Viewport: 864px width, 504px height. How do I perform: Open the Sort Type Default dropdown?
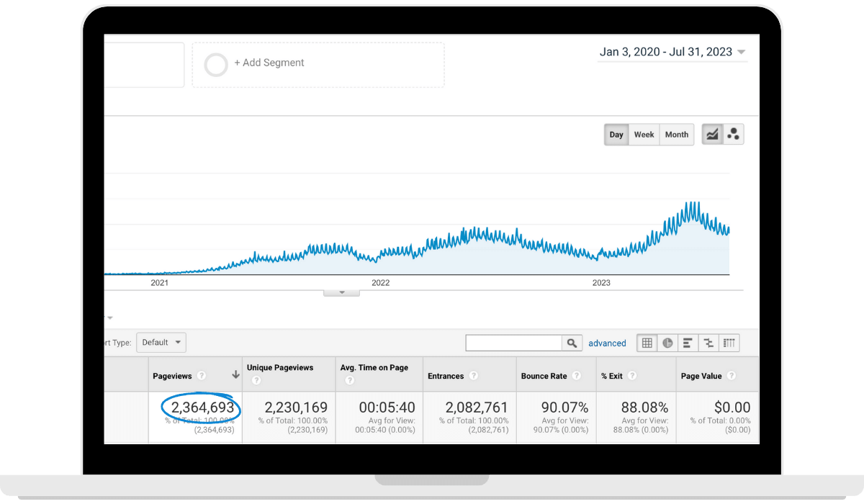[161, 342]
